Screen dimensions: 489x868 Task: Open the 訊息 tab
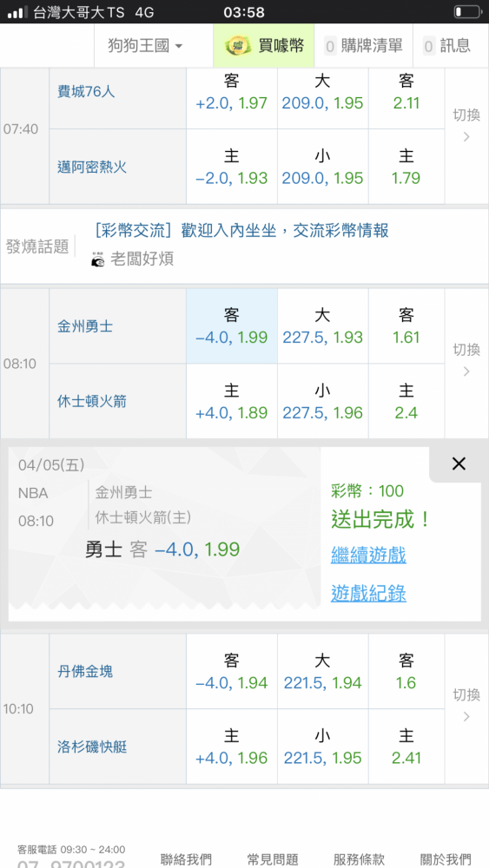point(446,45)
